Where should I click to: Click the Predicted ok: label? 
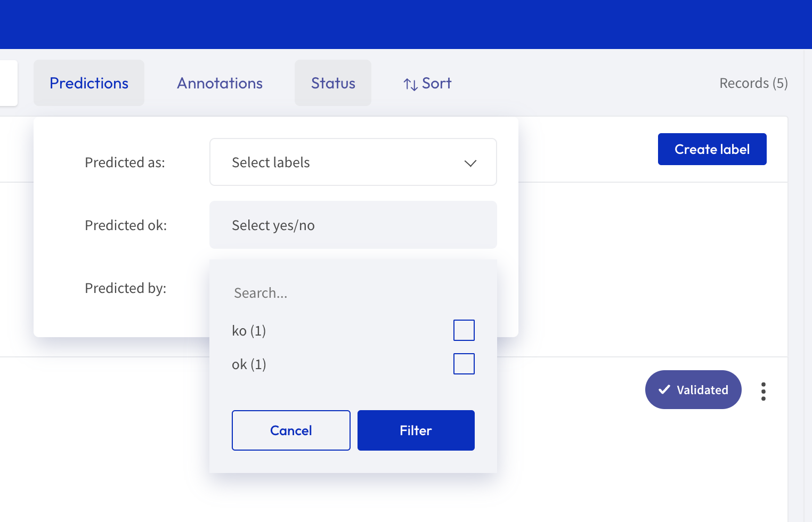[x=126, y=225]
